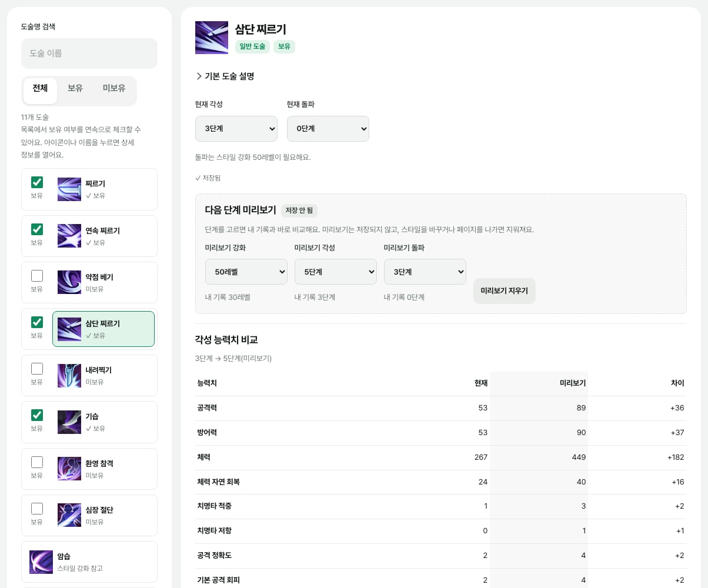Uncheck the 삼단 찌르기 보유 checkbox
Image resolution: width=708 pixels, height=588 pixels.
pos(37,322)
